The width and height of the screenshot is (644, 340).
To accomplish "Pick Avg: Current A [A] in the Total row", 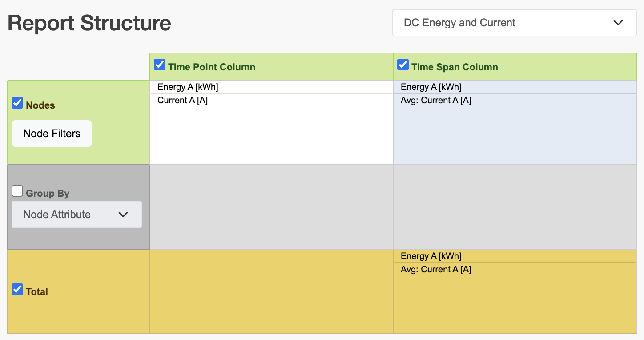I will 436,269.
